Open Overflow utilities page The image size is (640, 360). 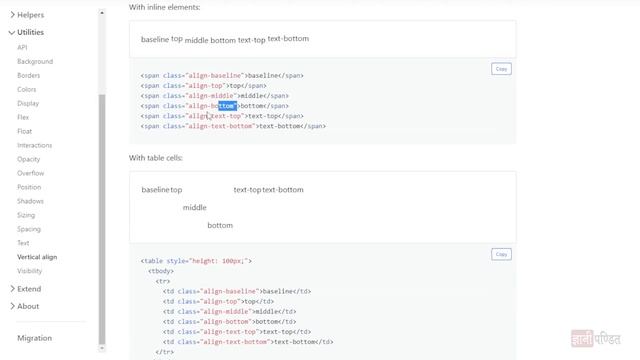(x=31, y=173)
